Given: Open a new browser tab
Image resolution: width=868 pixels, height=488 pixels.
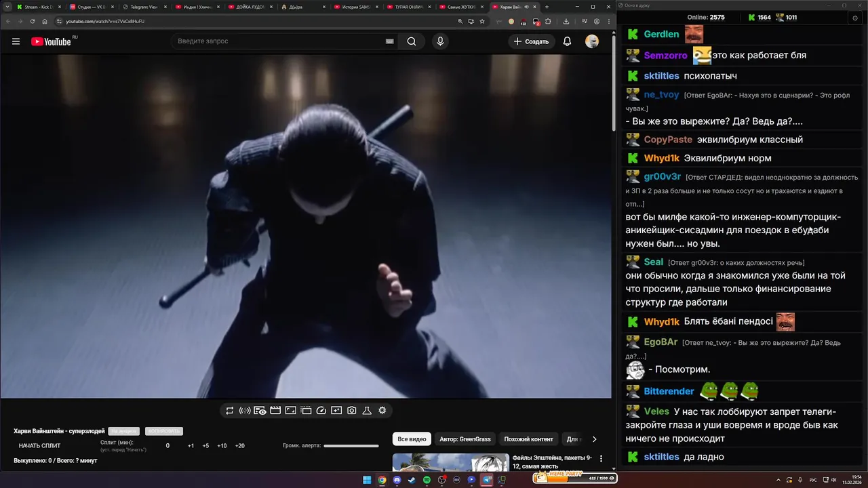Looking at the screenshot, I should [547, 7].
